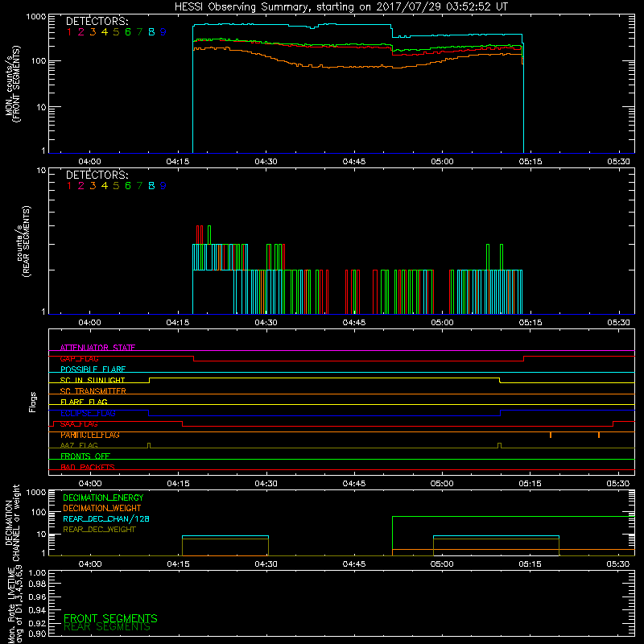Click the second orange PARTICLE_FLAG spike near 05:30

pyautogui.click(x=599, y=435)
